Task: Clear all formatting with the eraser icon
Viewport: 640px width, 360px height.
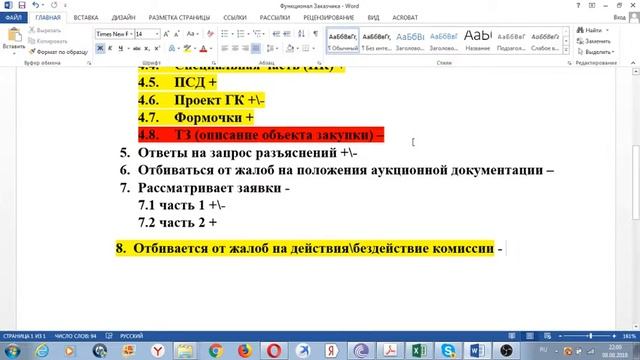Action: pyautogui.click(x=210, y=34)
